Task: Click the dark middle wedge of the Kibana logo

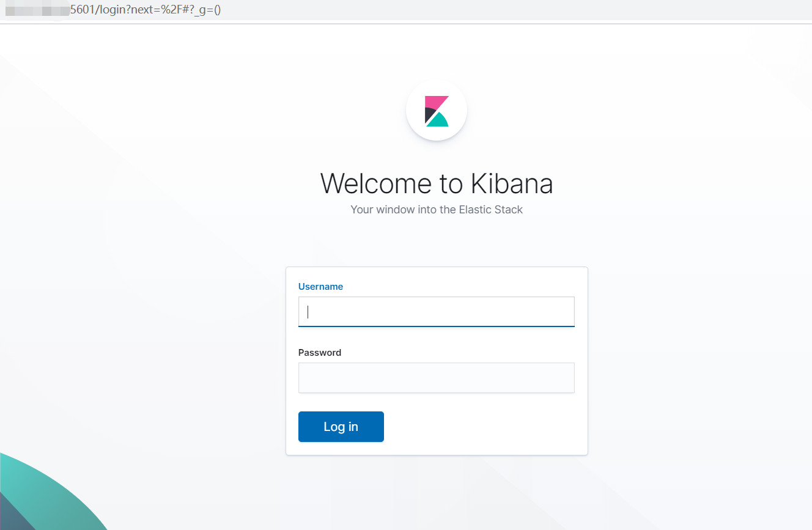Action: pos(429,114)
